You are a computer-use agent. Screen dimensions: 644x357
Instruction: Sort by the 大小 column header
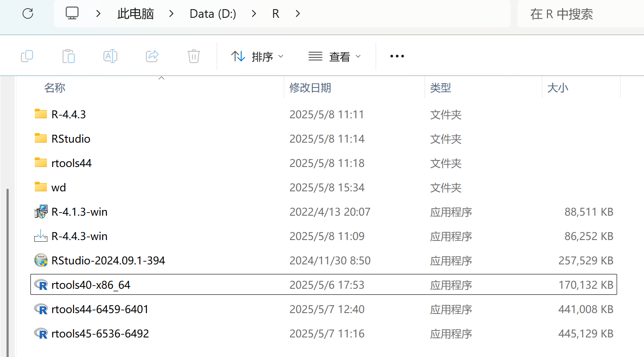click(558, 88)
